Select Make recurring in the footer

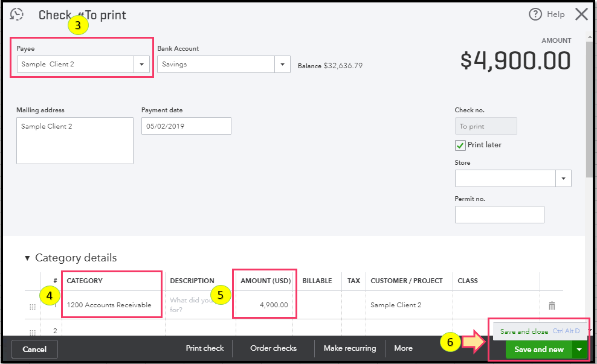tap(349, 348)
